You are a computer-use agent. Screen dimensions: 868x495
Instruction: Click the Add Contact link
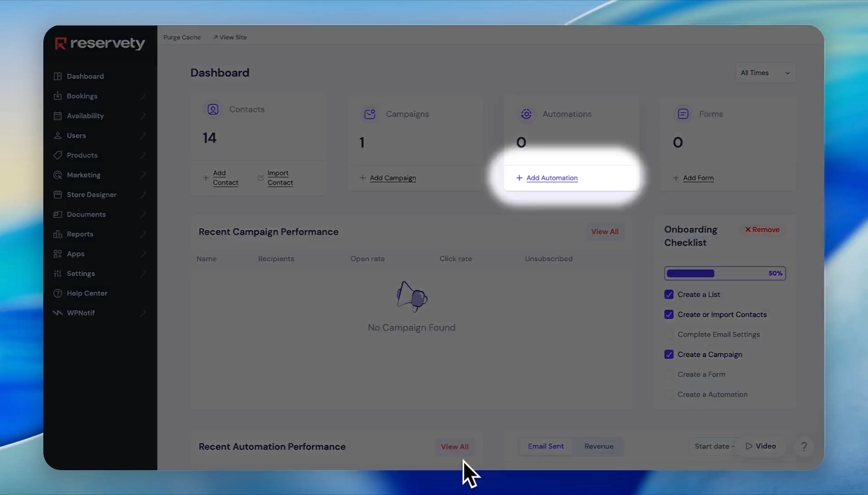pos(225,178)
